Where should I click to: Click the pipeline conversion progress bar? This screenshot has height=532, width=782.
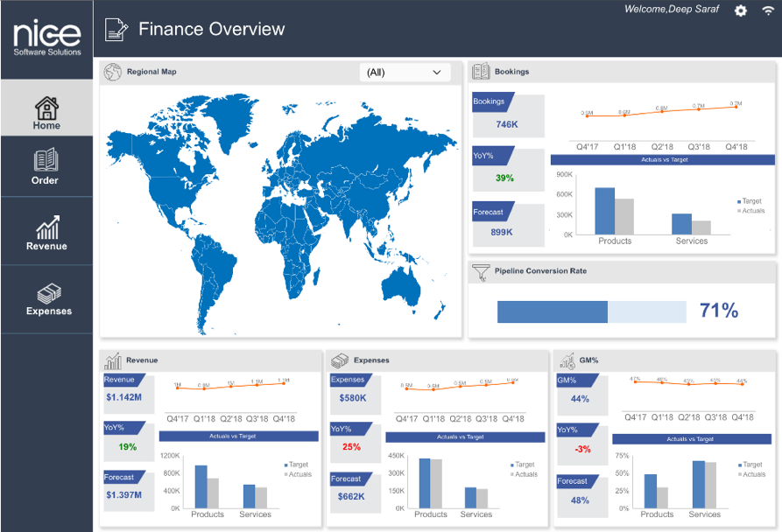pyautogui.click(x=591, y=311)
